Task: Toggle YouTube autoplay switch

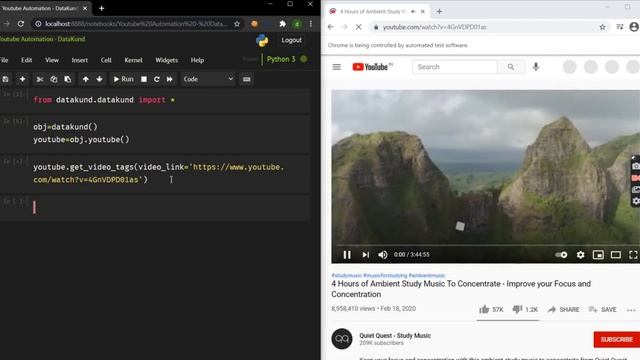Action: 561,255
